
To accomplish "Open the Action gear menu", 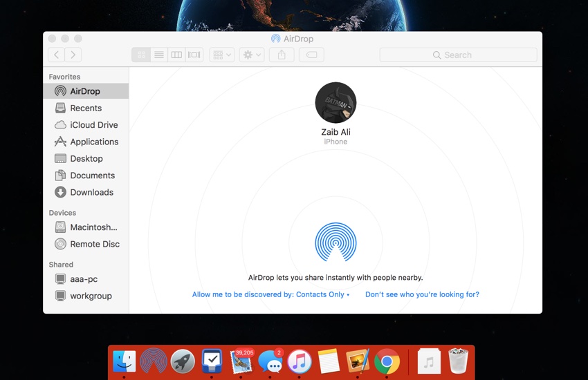I will (x=252, y=55).
